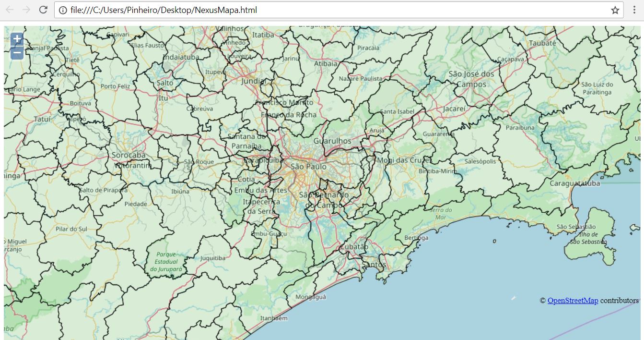The image size is (644, 340).
Task: Click the Embu-Guaçu label
Action: (269, 233)
